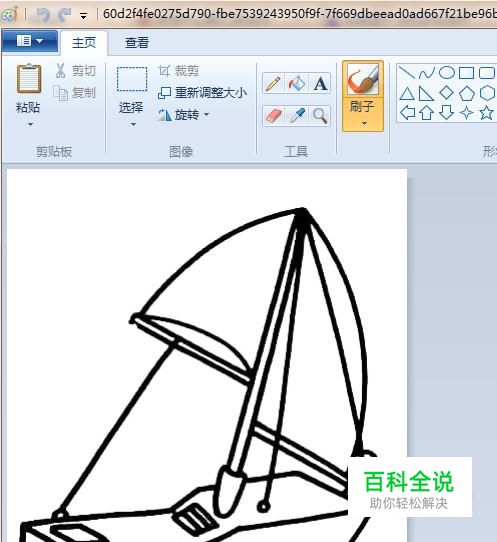
Task: Select the Line shape
Action: [x=407, y=73]
